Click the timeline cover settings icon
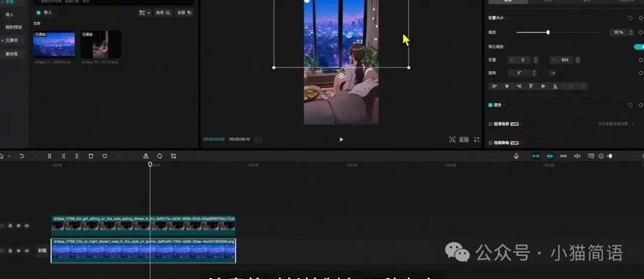Viewport: 644px width, 279px height. click(x=591, y=156)
